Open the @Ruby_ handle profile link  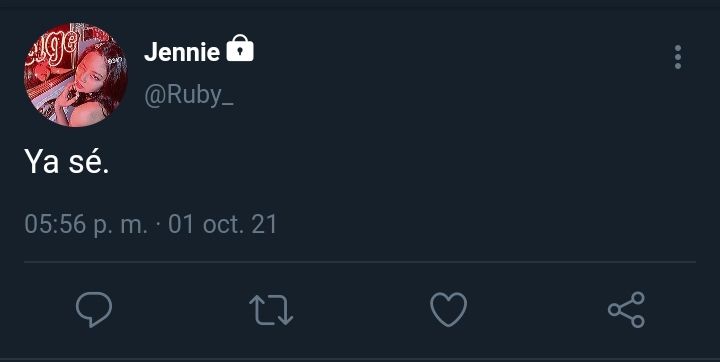pos(189,96)
